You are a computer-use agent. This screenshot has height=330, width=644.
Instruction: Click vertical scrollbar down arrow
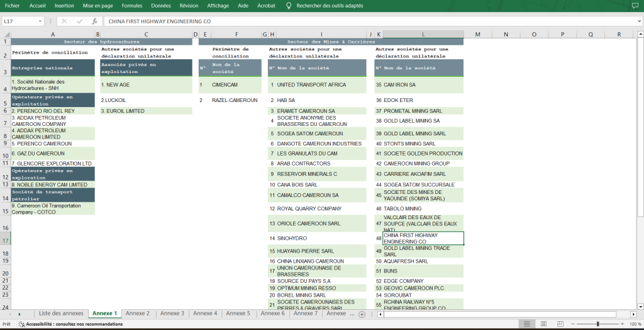(x=640, y=306)
